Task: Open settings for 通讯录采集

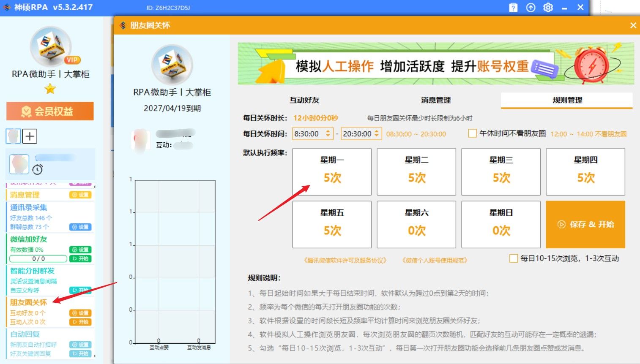Action: click(x=80, y=227)
